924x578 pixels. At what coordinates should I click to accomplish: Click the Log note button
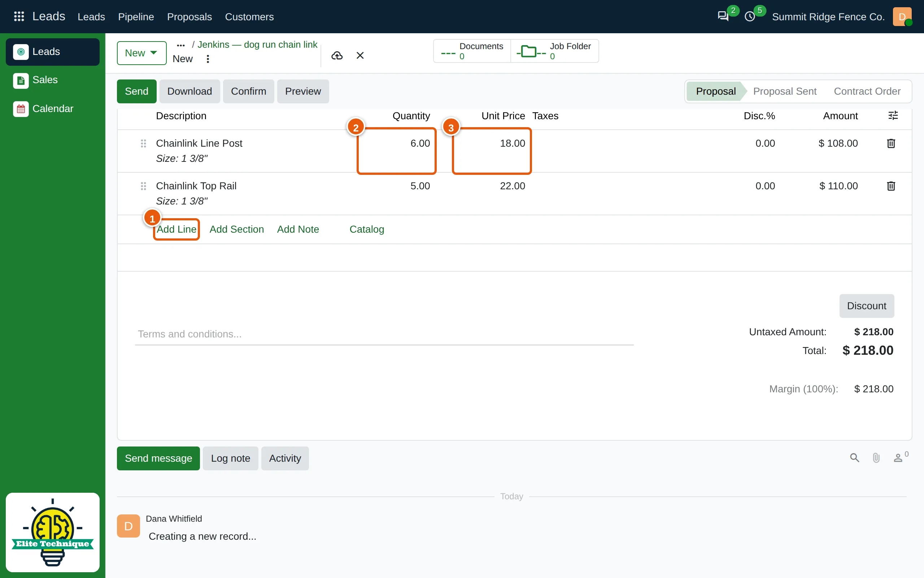[x=231, y=458]
